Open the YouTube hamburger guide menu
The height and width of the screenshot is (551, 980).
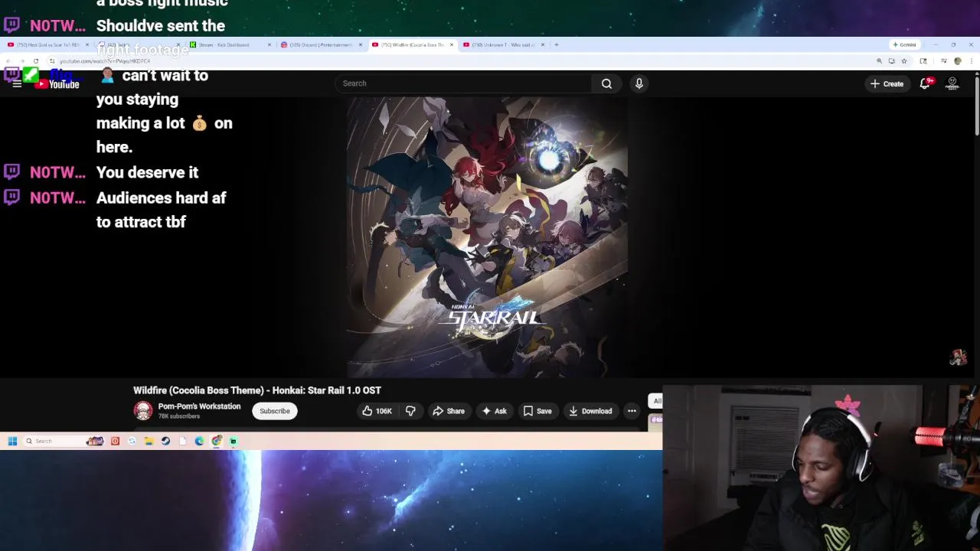[x=17, y=83]
